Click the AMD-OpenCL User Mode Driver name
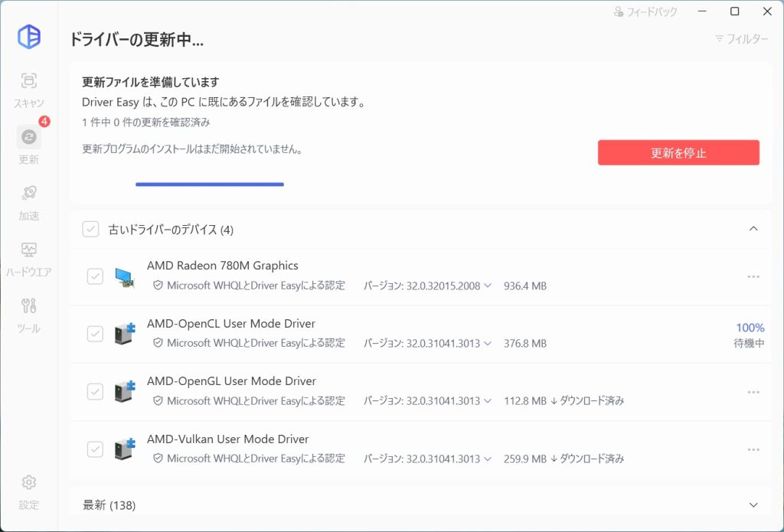This screenshot has width=784, height=532. 231,324
